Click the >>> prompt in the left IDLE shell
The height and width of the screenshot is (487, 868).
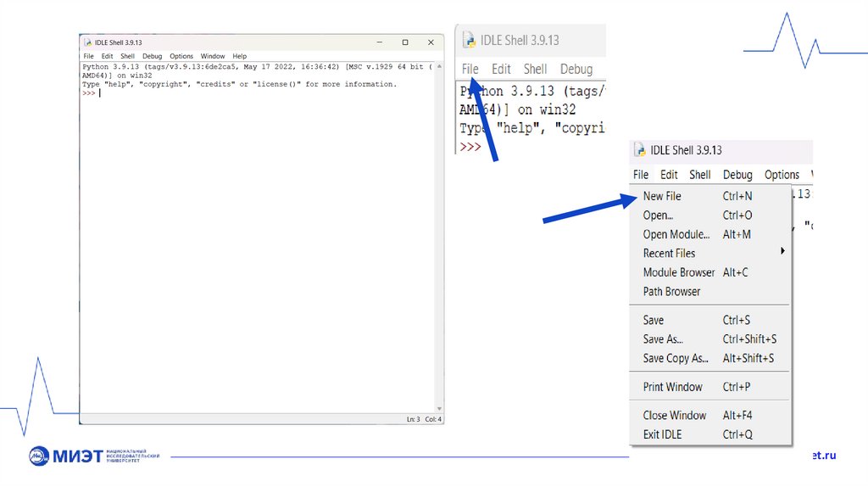(88, 93)
